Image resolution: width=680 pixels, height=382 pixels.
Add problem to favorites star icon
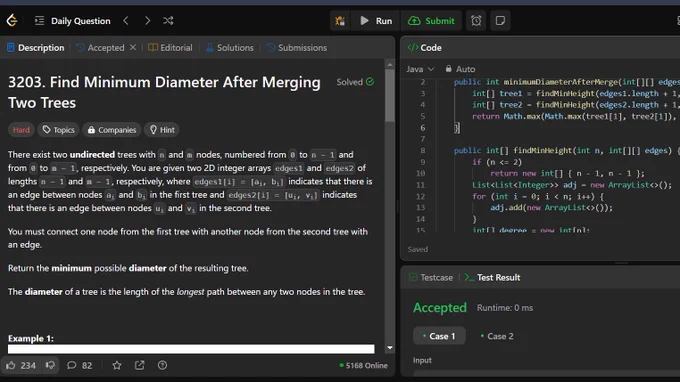[x=117, y=366]
